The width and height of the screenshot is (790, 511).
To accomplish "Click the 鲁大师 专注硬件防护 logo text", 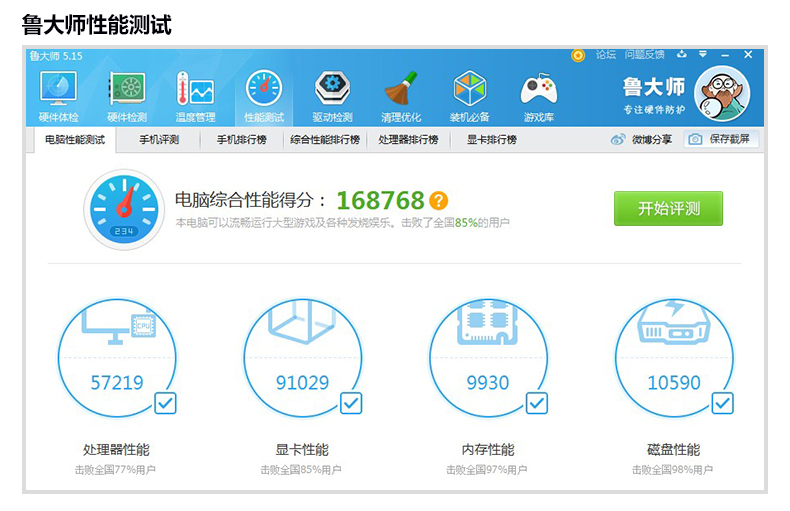I will coord(654,95).
